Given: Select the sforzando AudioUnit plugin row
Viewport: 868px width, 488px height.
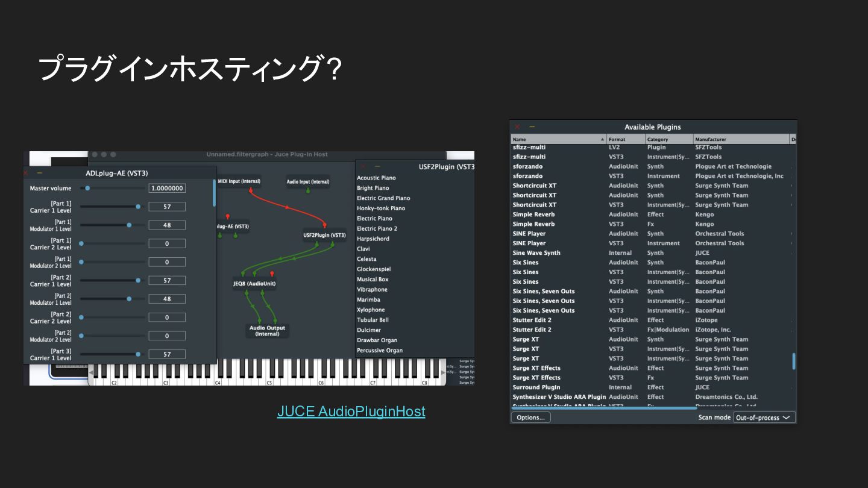Looking at the screenshot, I should 650,166.
